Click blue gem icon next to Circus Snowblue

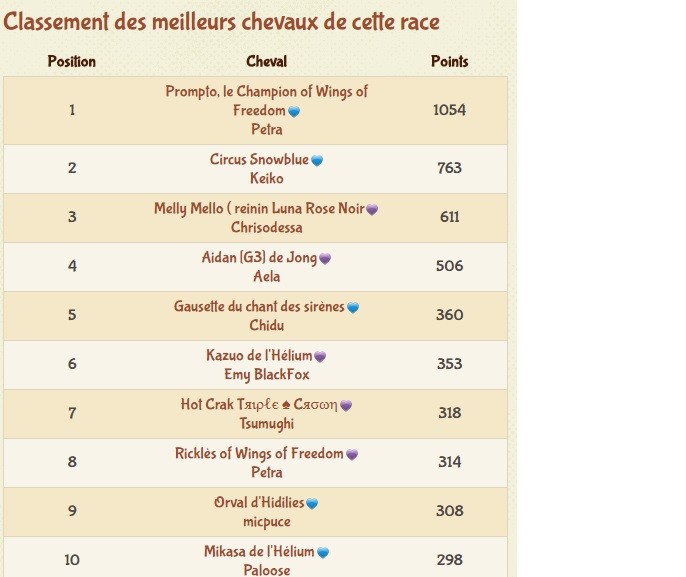(317, 160)
